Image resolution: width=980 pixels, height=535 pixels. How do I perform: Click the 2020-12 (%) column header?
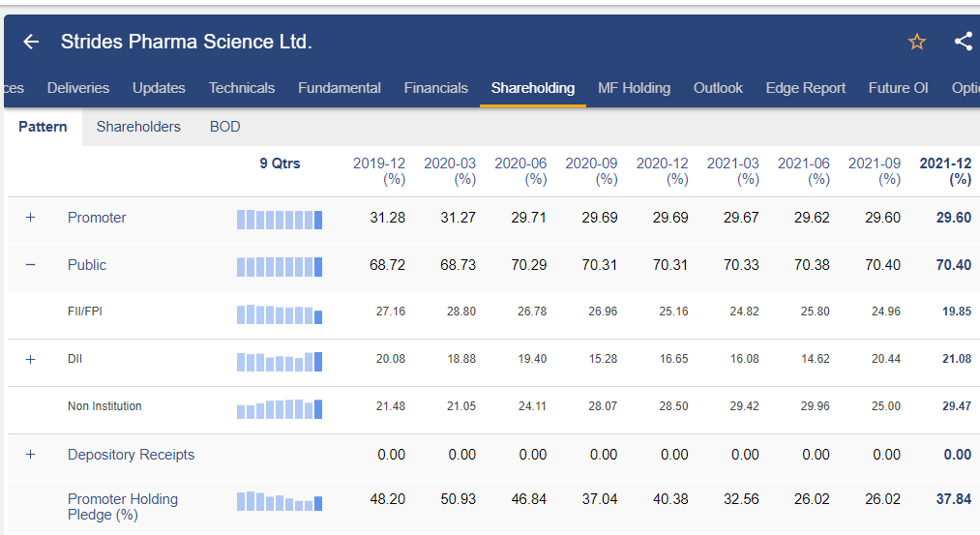662,171
